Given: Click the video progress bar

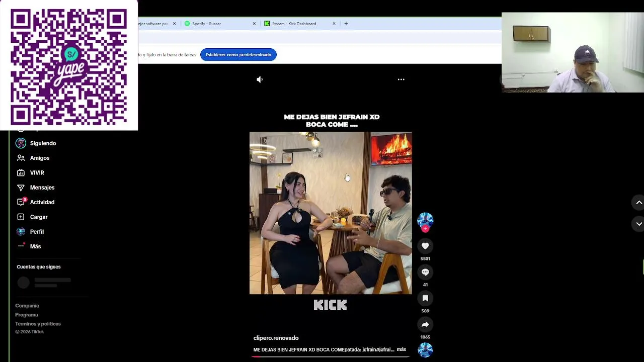Looking at the screenshot, I should 331,356.
